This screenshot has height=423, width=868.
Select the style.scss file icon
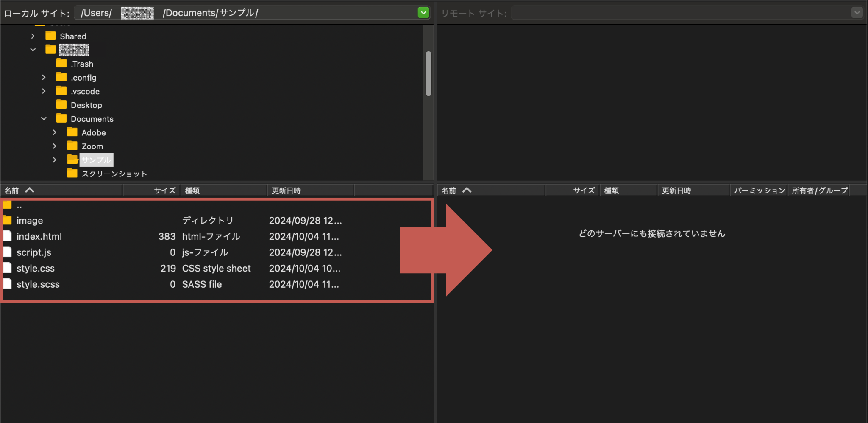tap(7, 283)
